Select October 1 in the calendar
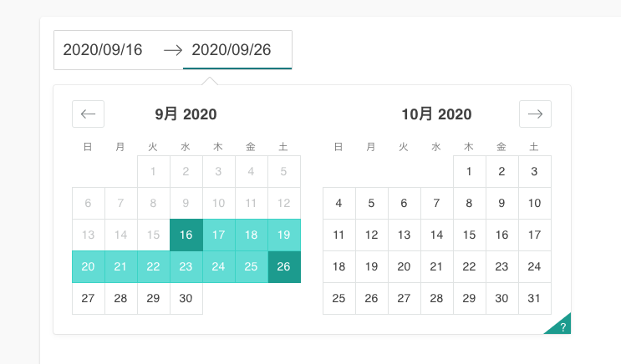Viewport: 621px width, 364px height. click(x=470, y=171)
